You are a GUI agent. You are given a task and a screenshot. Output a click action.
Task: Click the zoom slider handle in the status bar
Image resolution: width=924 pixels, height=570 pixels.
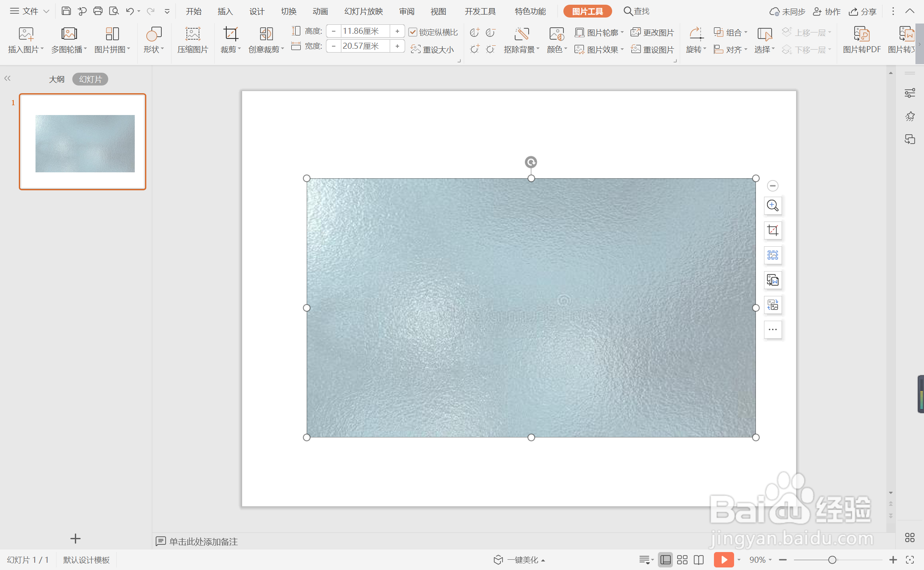832,560
